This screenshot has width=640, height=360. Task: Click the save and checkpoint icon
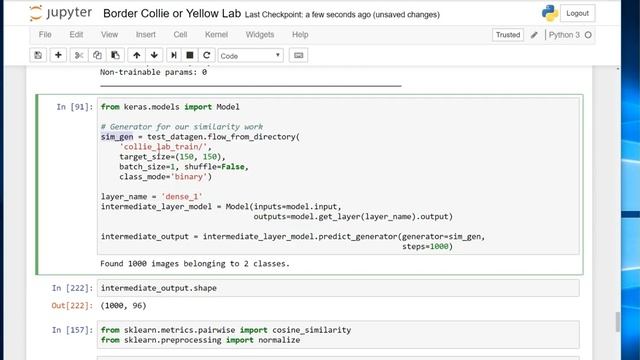pos(38,55)
